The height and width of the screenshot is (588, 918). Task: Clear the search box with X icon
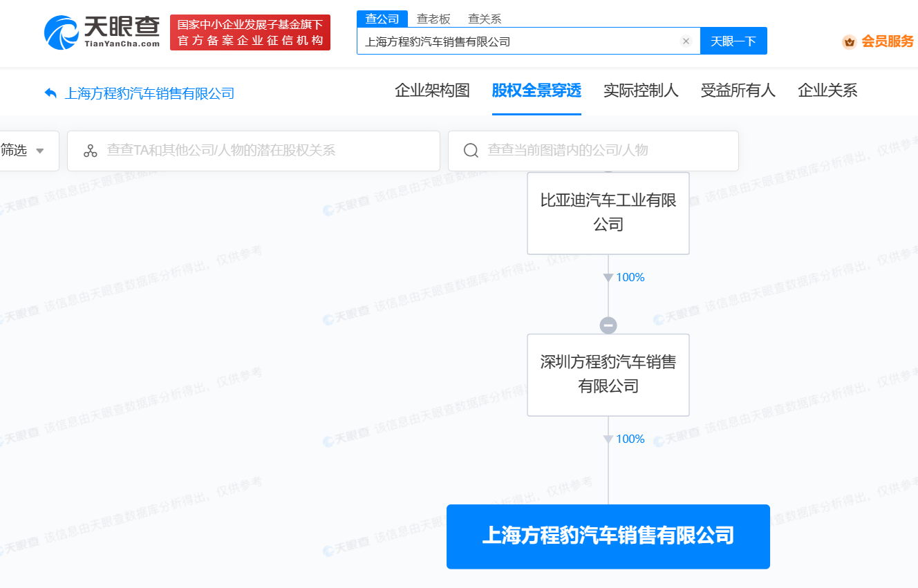[x=686, y=41]
